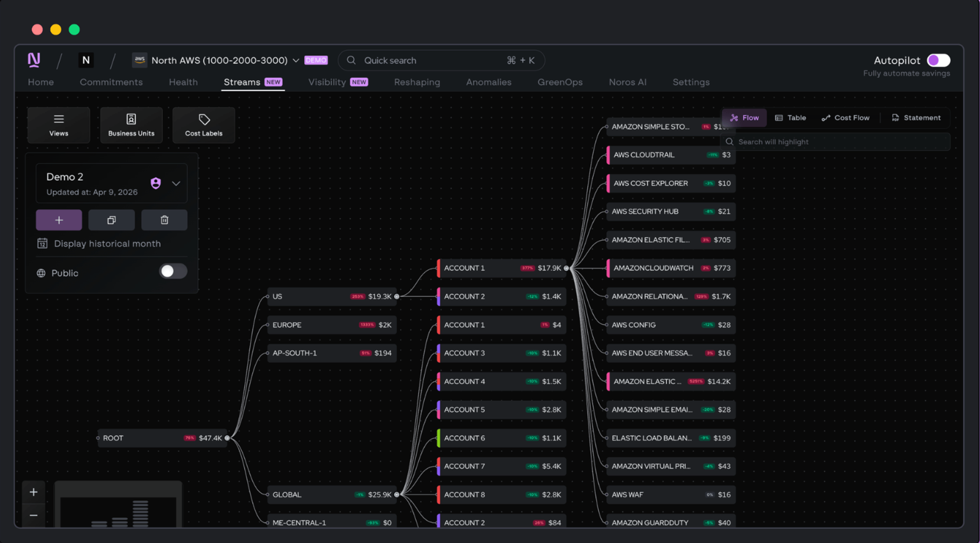Select the AWS COST EXPLORER node
980x543 pixels.
(671, 183)
